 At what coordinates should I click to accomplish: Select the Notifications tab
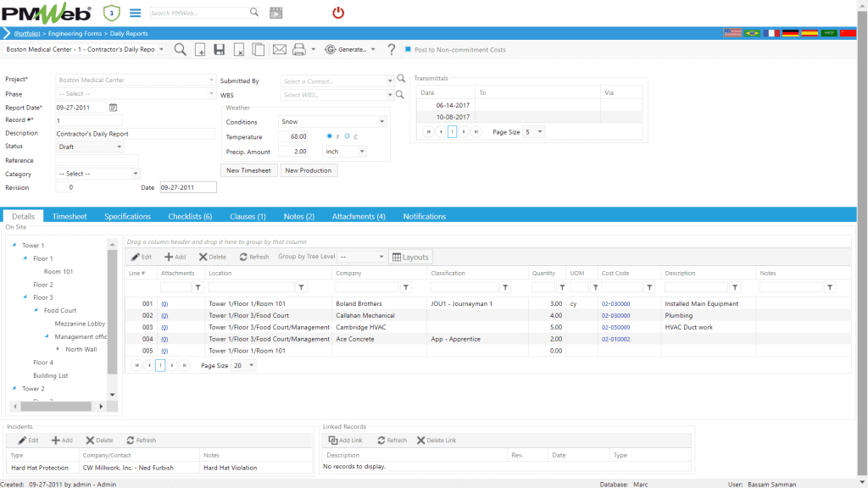(425, 216)
